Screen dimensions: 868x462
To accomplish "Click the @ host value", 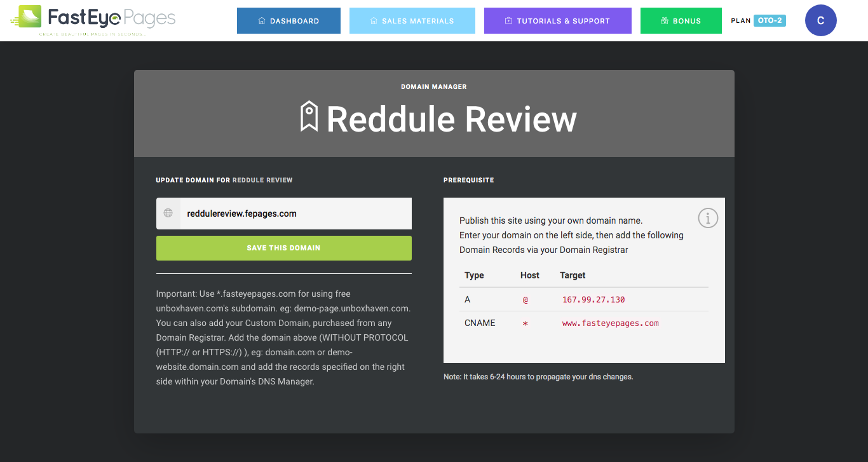I will (526, 299).
